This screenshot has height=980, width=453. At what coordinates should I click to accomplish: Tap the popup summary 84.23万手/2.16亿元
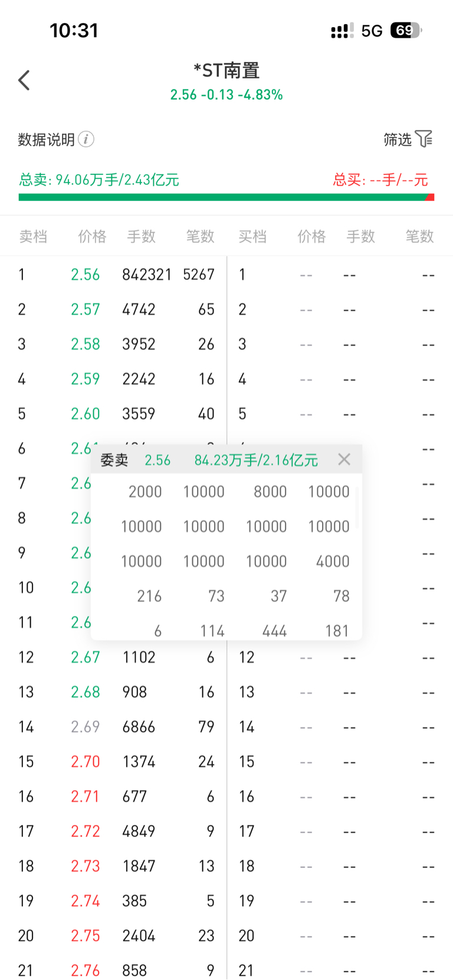[256, 460]
